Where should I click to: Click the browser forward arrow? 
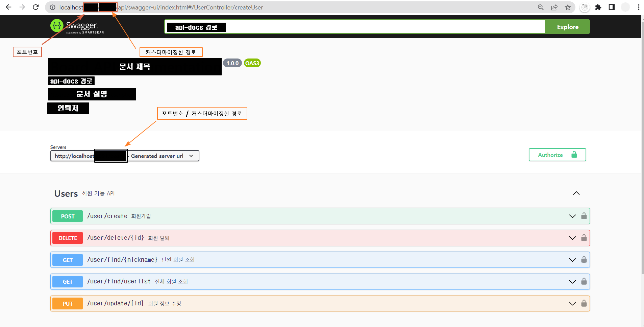click(22, 7)
